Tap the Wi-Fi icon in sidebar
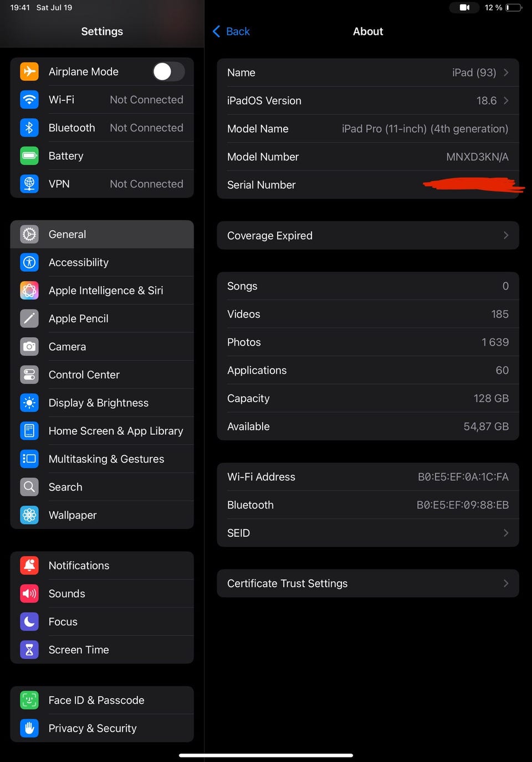The height and width of the screenshot is (762, 532). coord(29,100)
